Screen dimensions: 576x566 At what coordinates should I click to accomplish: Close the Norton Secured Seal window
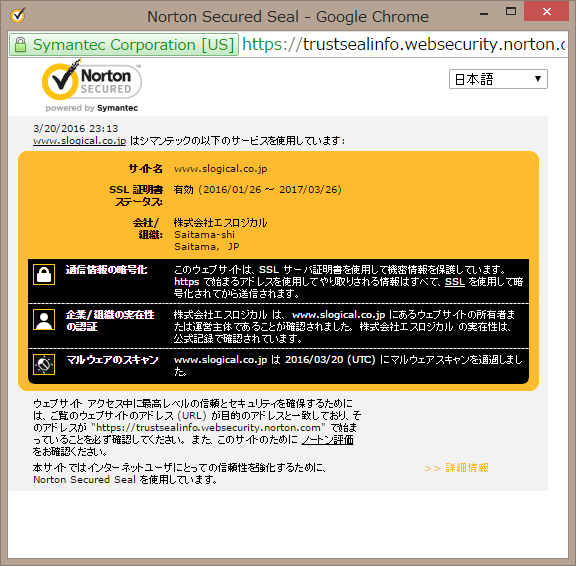click(x=546, y=11)
